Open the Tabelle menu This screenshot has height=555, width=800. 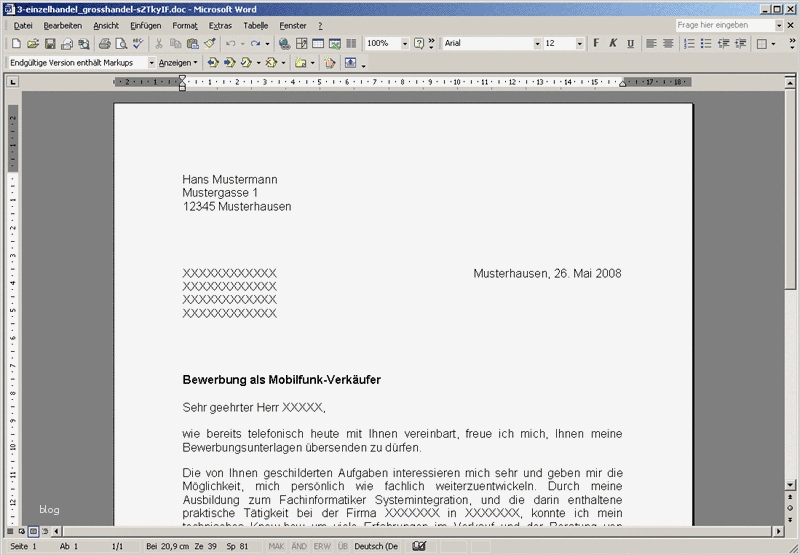pos(256,26)
